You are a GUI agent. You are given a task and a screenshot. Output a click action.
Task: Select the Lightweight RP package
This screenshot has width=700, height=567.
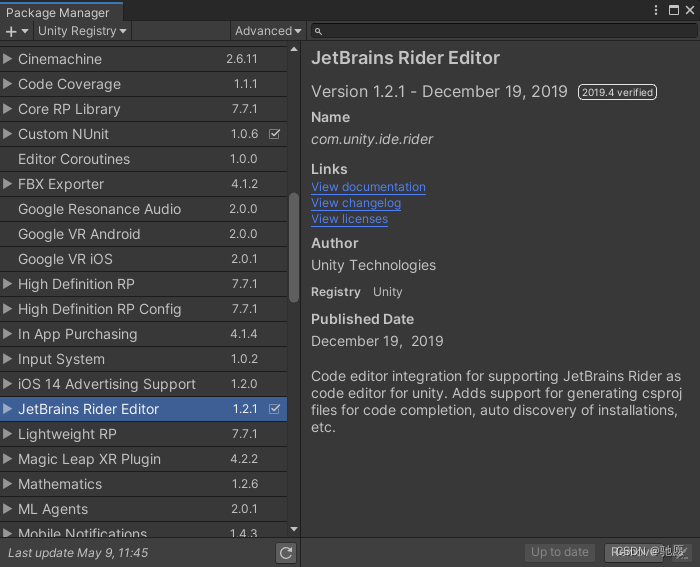[x=143, y=434]
